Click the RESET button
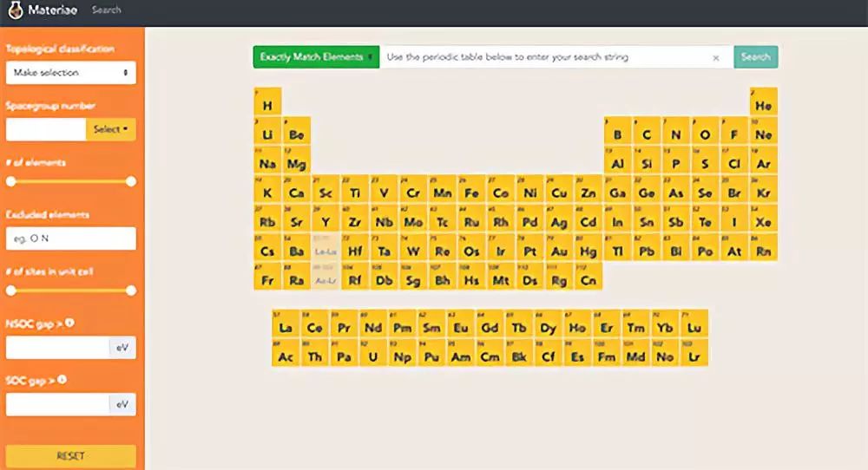 71,456
